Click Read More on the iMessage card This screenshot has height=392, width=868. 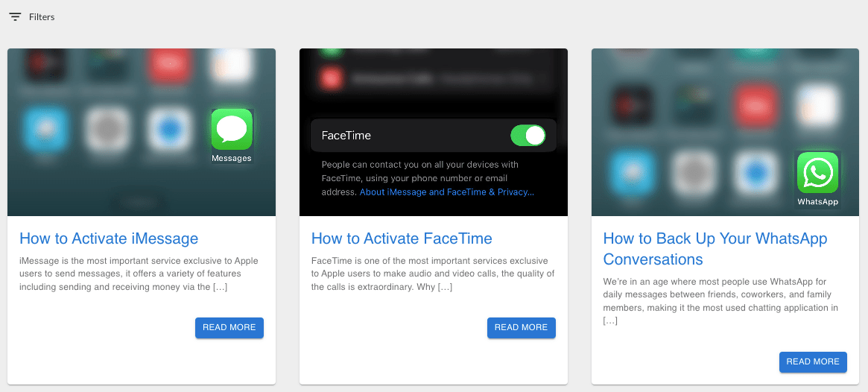click(229, 327)
